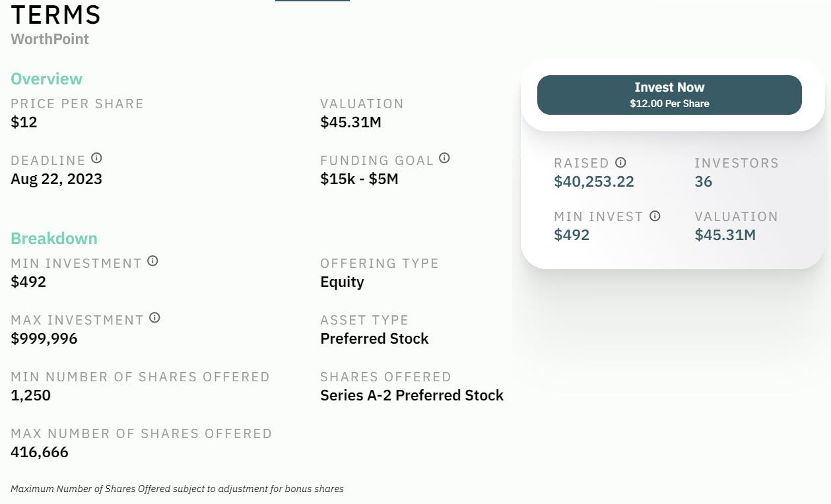
Task: Click the Equity offering type value
Action: click(342, 282)
